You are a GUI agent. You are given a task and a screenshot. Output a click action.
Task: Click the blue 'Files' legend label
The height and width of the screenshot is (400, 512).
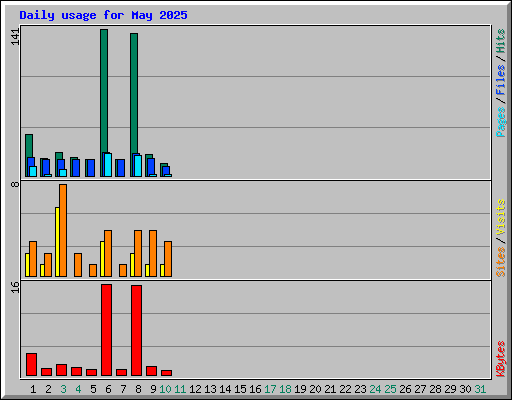[500, 79]
